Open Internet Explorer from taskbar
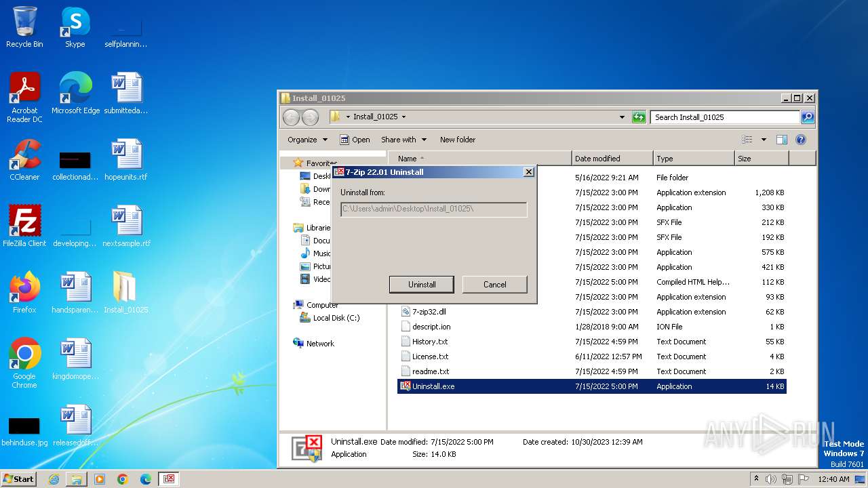Viewport: 868px width, 488px height. (54, 479)
